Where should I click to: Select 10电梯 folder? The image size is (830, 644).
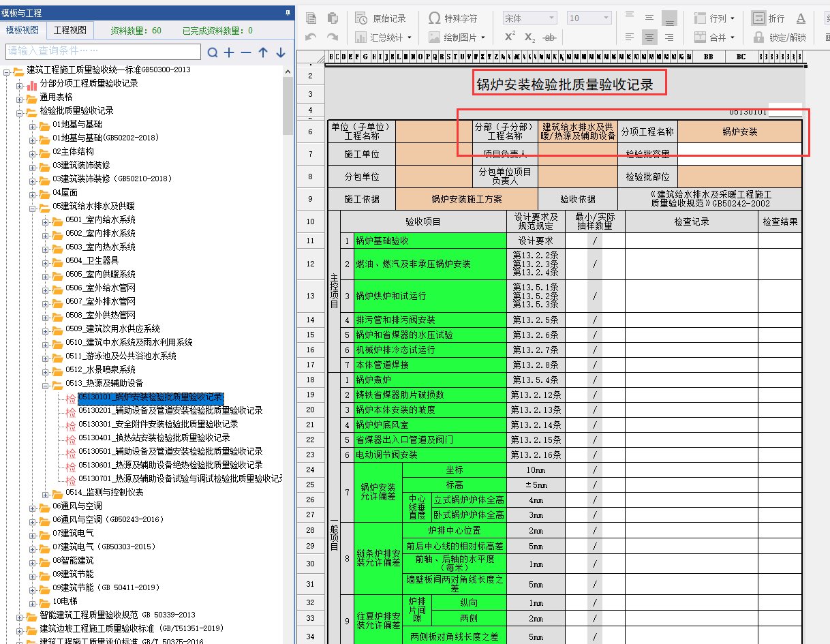(x=65, y=601)
